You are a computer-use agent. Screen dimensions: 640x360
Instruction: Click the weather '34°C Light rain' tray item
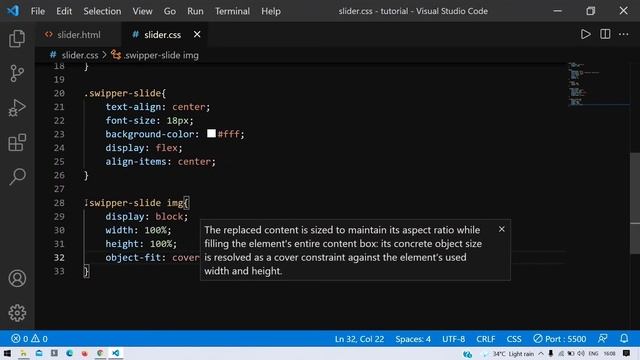tap(509, 353)
